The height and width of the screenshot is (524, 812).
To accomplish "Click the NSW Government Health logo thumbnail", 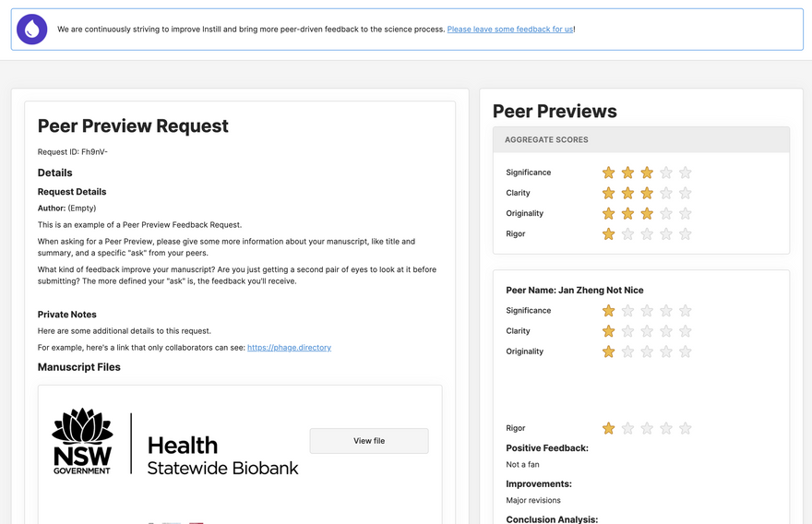I will 175,442.
